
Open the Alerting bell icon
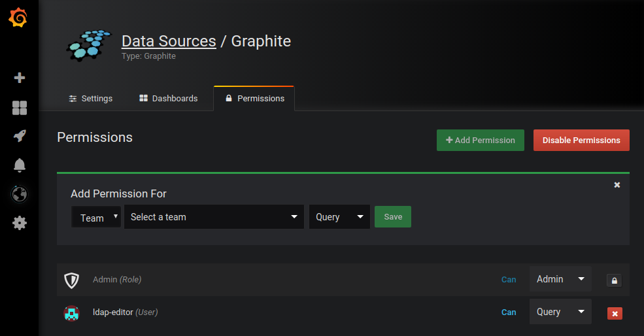pos(20,165)
